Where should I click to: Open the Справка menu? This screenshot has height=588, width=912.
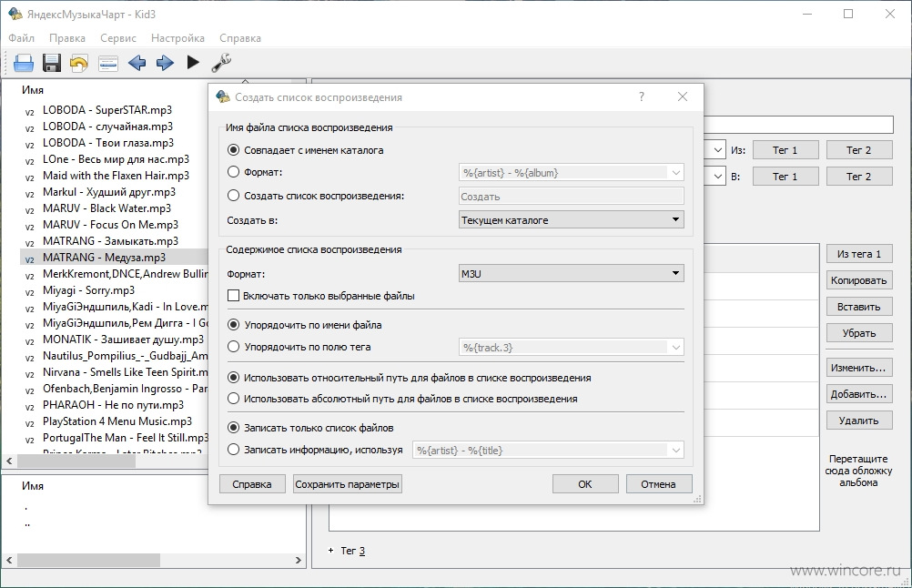tap(239, 38)
